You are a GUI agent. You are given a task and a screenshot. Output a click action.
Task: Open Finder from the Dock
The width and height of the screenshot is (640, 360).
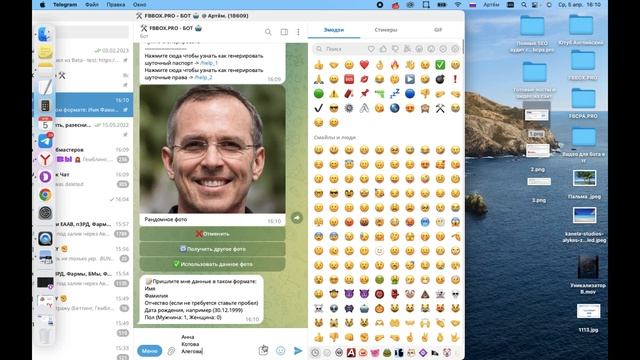pyautogui.click(x=44, y=34)
